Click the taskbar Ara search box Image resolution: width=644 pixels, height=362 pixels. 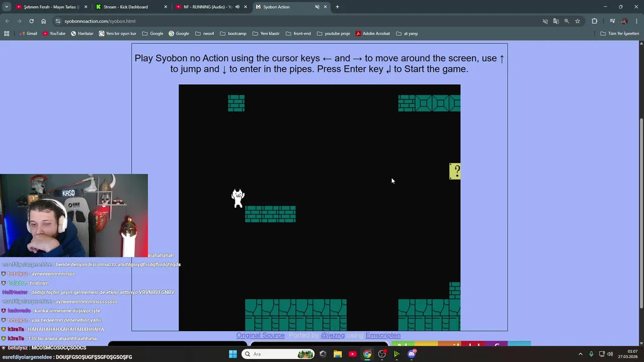click(278, 354)
